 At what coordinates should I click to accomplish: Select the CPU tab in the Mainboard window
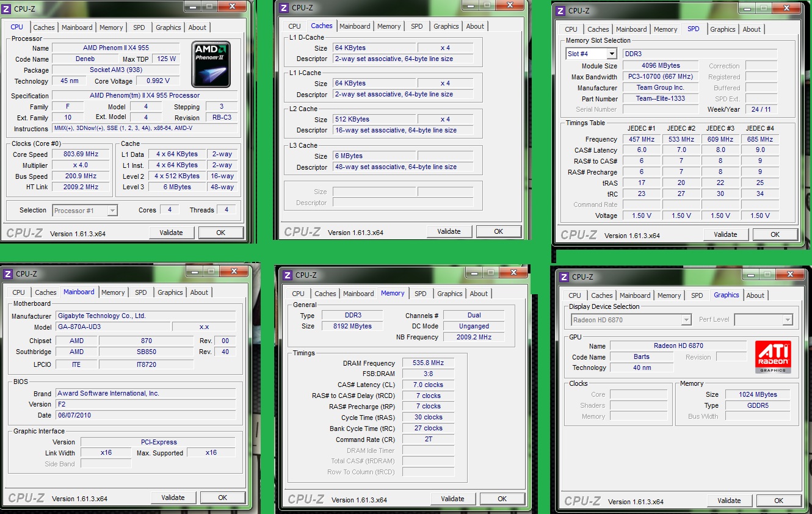point(19,292)
